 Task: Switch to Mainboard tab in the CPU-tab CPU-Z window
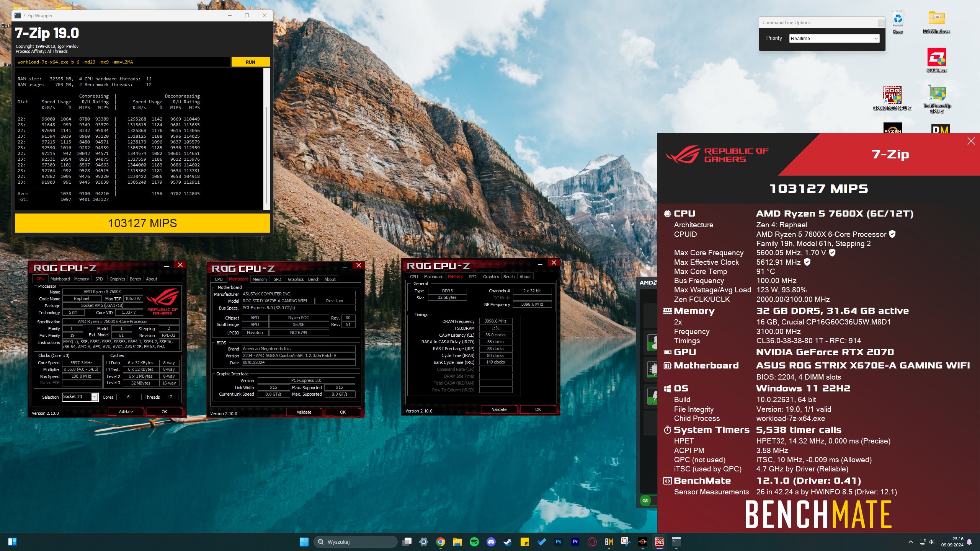pyautogui.click(x=60, y=279)
